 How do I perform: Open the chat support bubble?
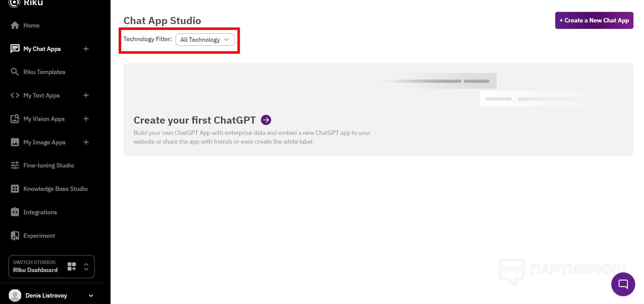coord(623,284)
